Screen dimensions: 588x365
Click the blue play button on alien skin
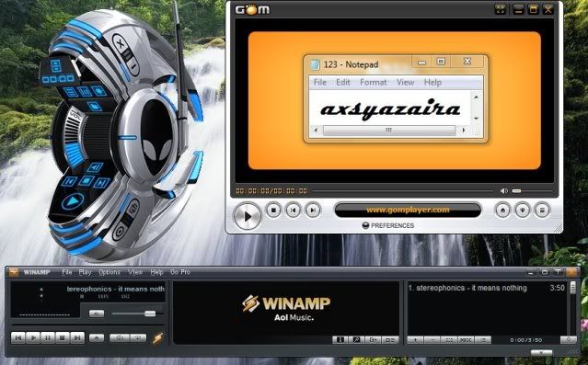tap(73, 202)
